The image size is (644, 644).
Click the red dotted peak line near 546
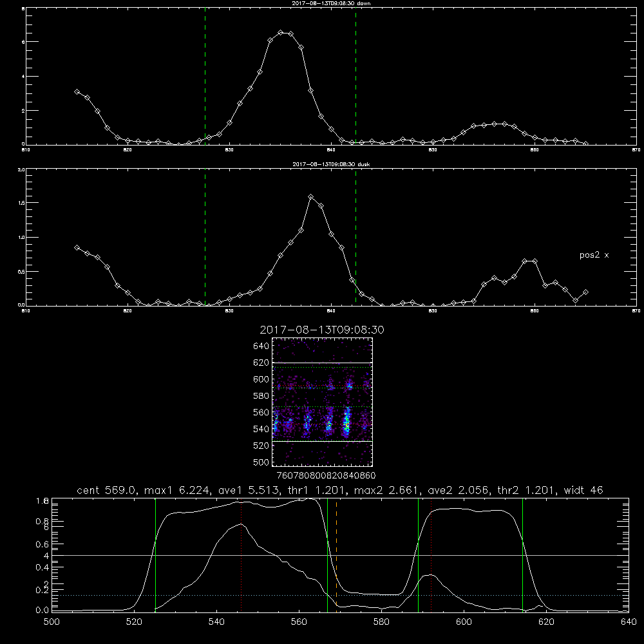pyautogui.click(x=241, y=554)
